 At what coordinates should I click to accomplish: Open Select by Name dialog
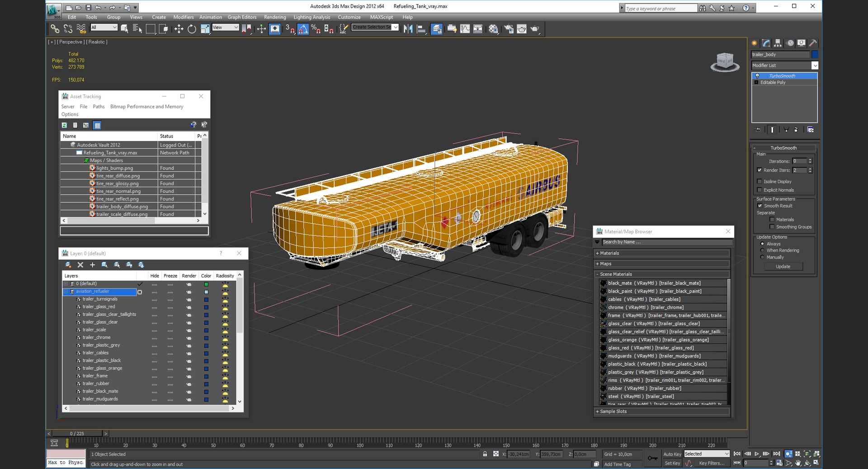(x=137, y=29)
